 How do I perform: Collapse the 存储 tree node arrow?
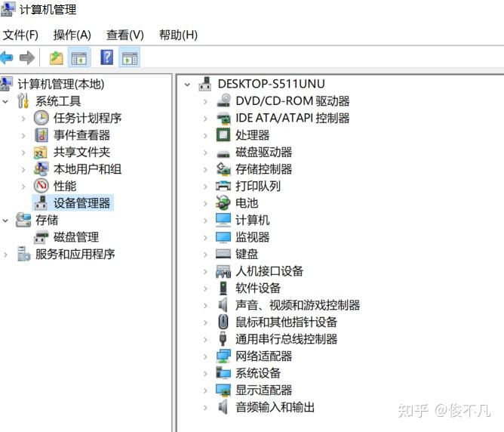[x=5, y=221]
